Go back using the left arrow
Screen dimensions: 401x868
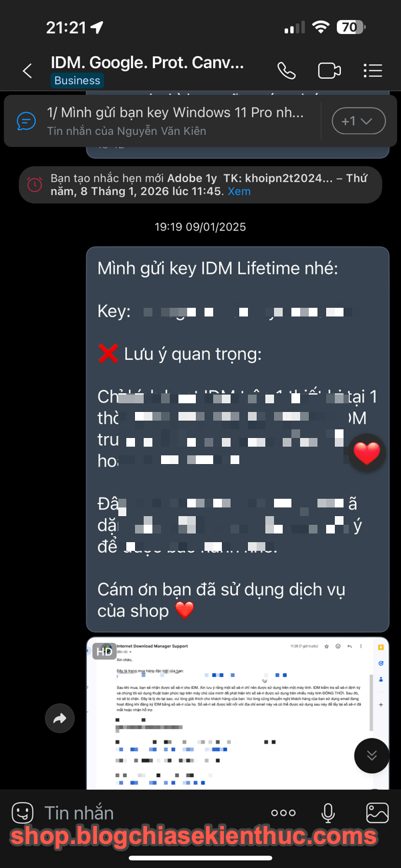[x=27, y=71]
